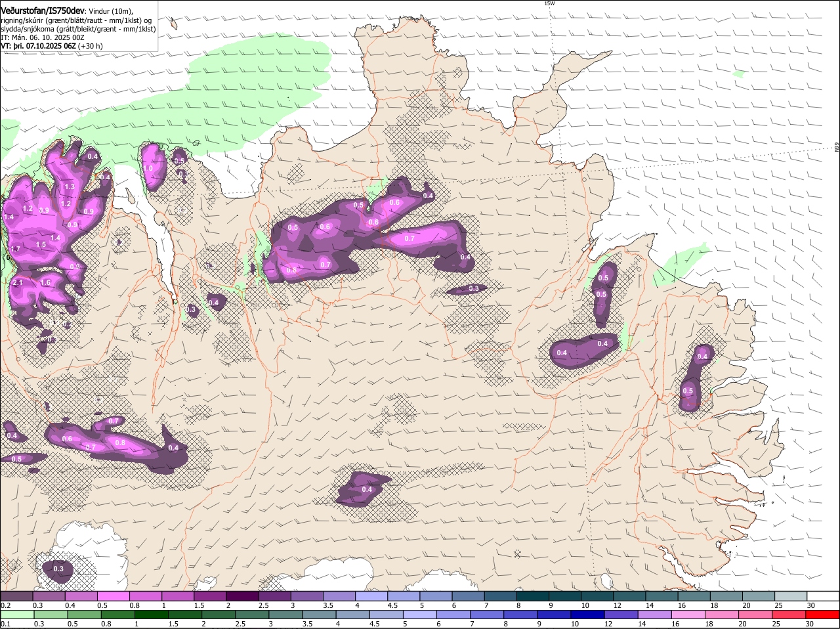
Task: Click the darkest purple swatch between 2 and 2.5 in the upper legend row
Action: [x=241, y=596]
